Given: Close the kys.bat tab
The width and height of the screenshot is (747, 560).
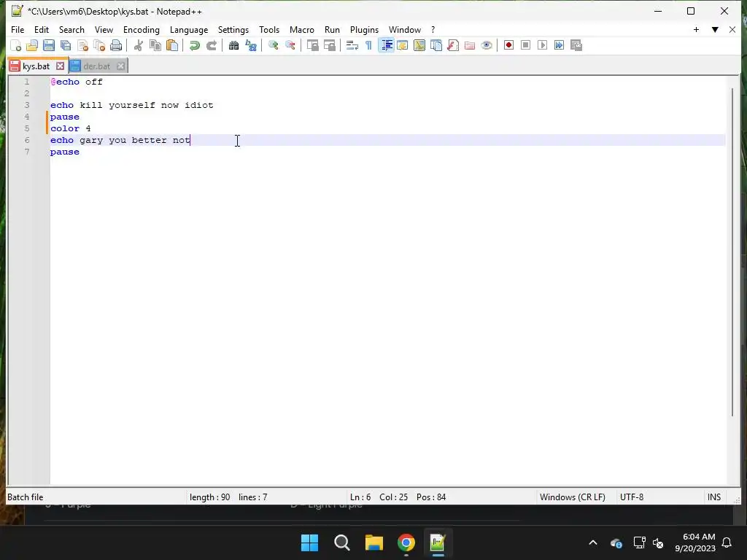Looking at the screenshot, I should [x=60, y=66].
